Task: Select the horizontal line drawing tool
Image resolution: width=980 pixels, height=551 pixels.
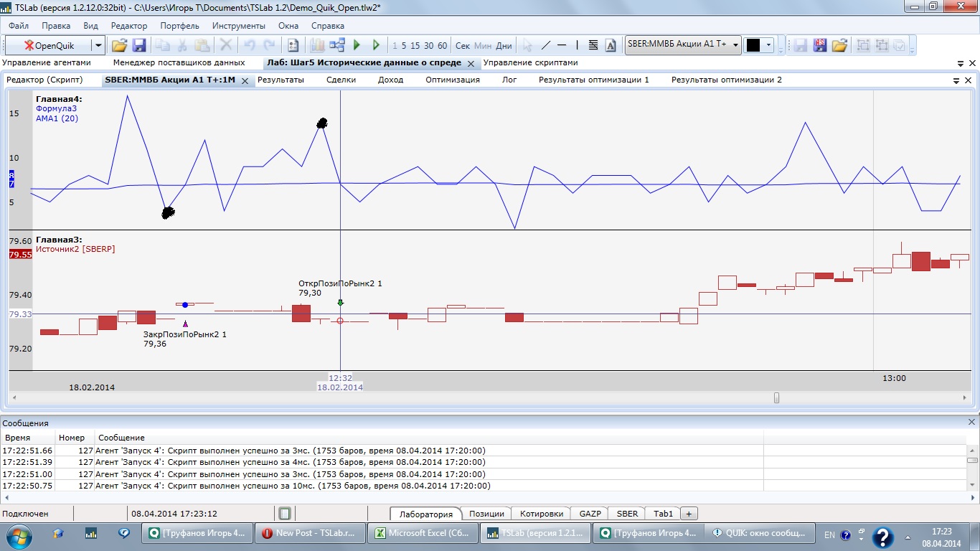Action: coord(562,45)
